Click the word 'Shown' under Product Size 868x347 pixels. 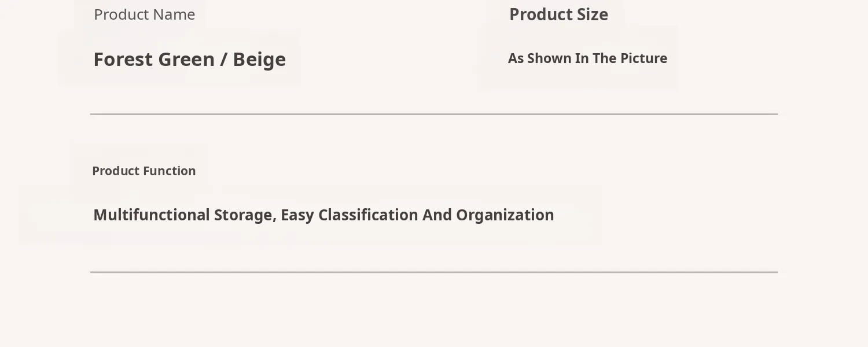(x=549, y=58)
